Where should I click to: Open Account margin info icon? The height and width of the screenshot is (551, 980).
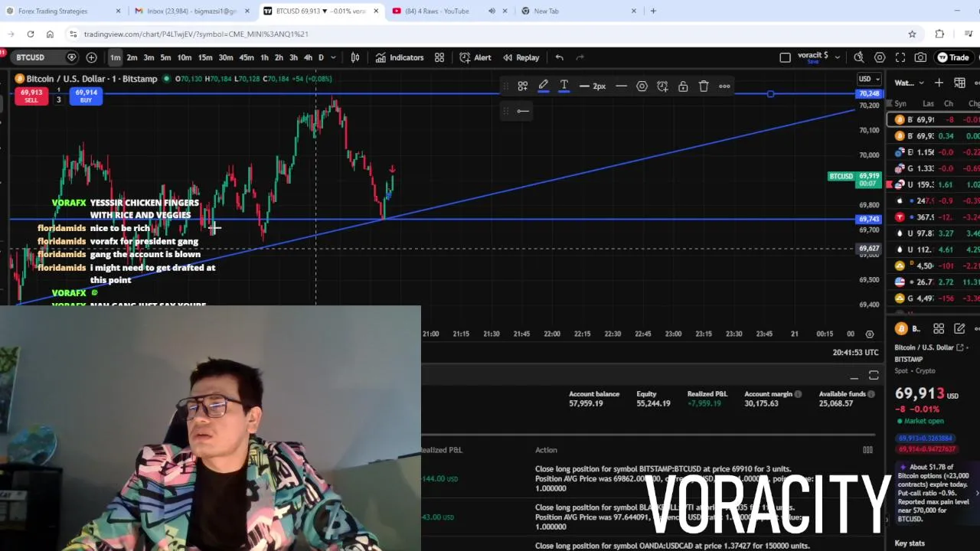click(798, 394)
